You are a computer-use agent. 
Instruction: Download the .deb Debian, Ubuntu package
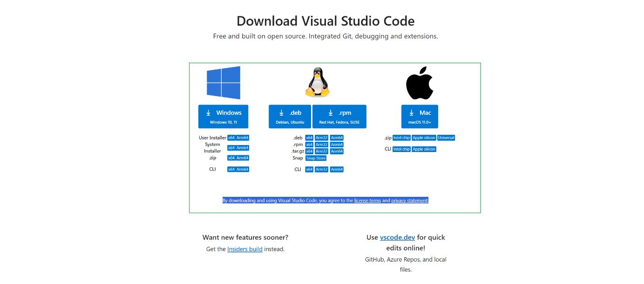click(290, 117)
